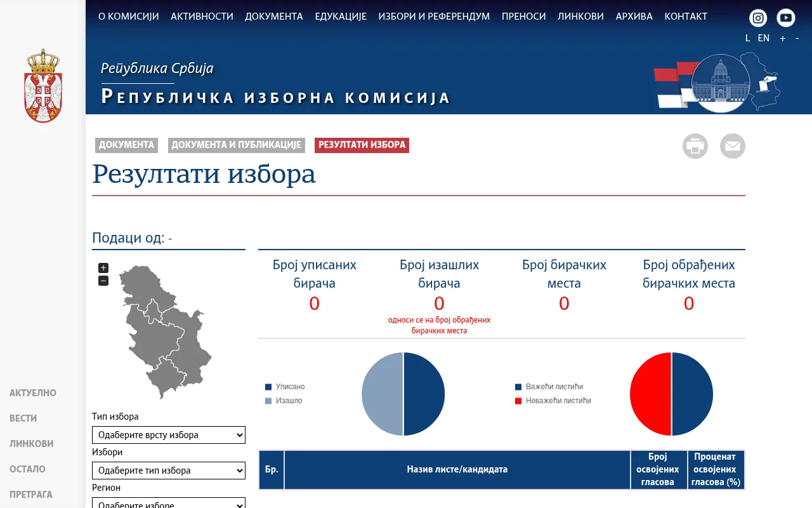Open the ПРЕНОСИ menu
Viewport: 812px width, 508px height.
pyautogui.click(x=524, y=17)
